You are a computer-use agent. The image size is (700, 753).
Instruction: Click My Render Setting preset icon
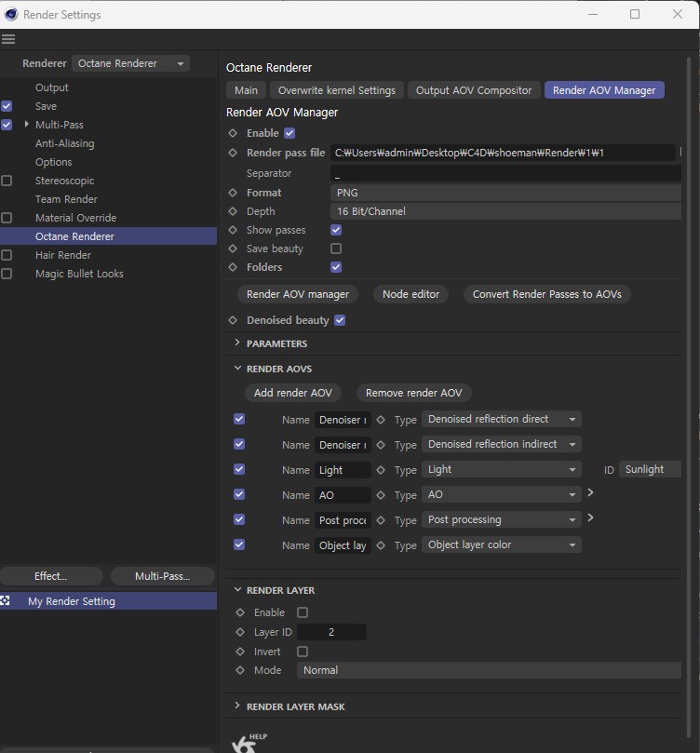pyautogui.click(x=5, y=600)
